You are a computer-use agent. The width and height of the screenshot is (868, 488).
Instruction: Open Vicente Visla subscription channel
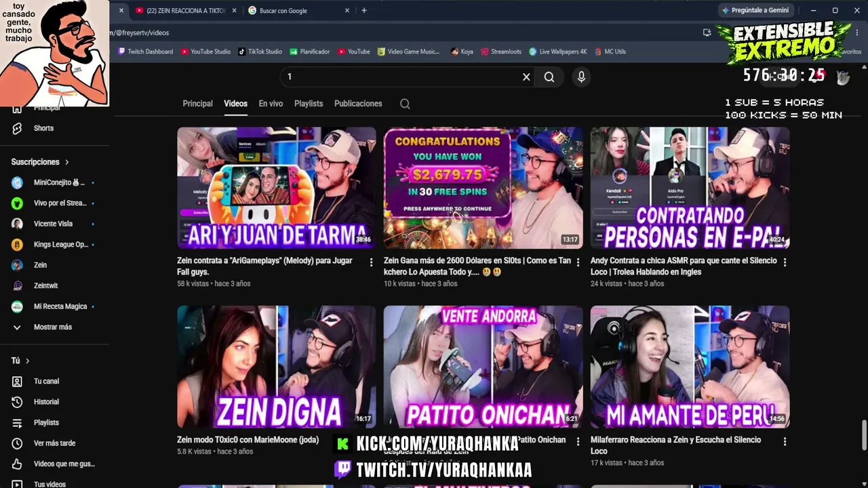53,224
